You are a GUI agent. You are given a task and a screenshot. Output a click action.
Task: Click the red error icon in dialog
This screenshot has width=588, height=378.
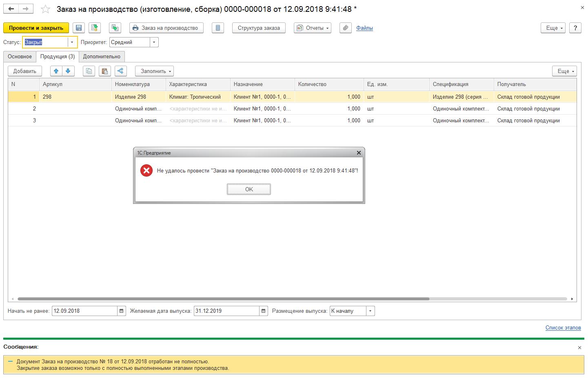tap(146, 170)
